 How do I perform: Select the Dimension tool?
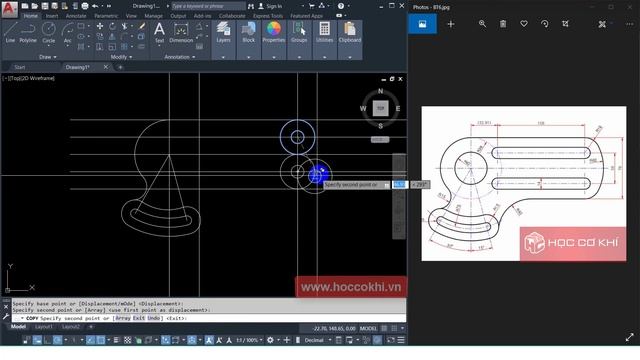(x=181, y=33)
